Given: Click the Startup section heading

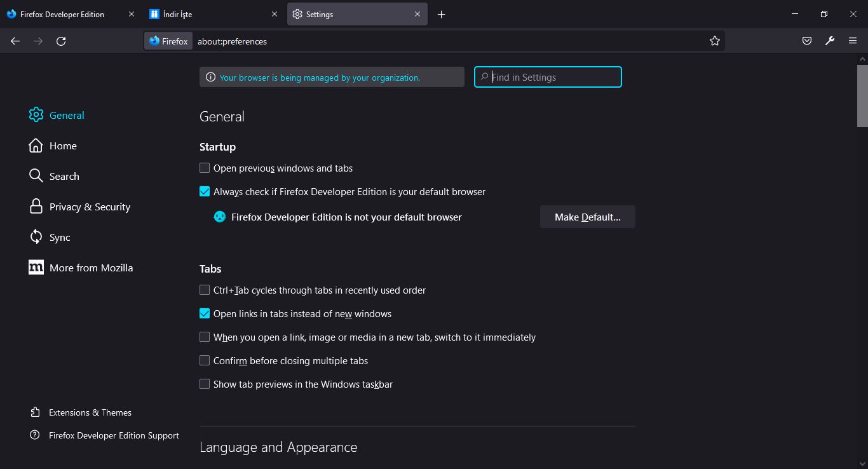Looking at the screenshot, I should [217, 147].
